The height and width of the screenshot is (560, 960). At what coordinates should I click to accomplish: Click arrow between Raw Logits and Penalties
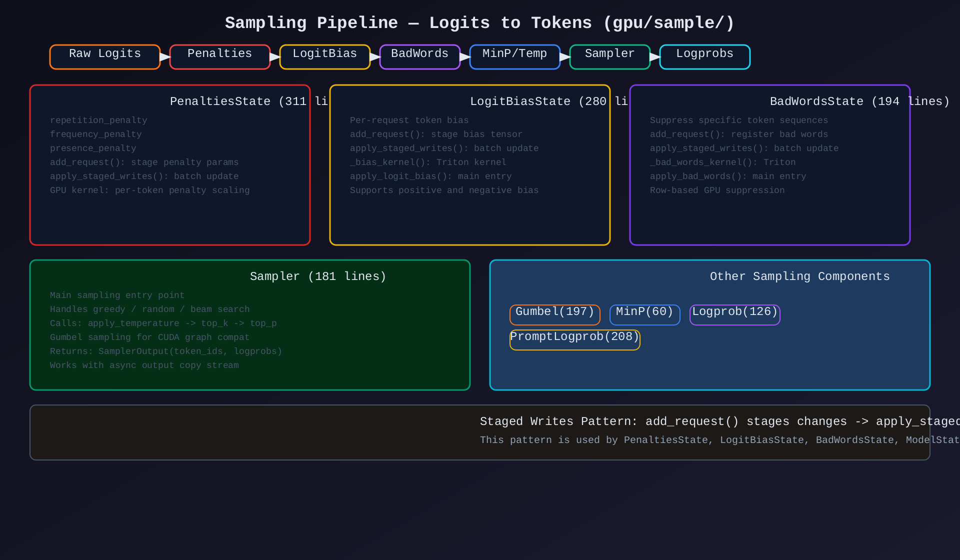[x=165, y=56]
